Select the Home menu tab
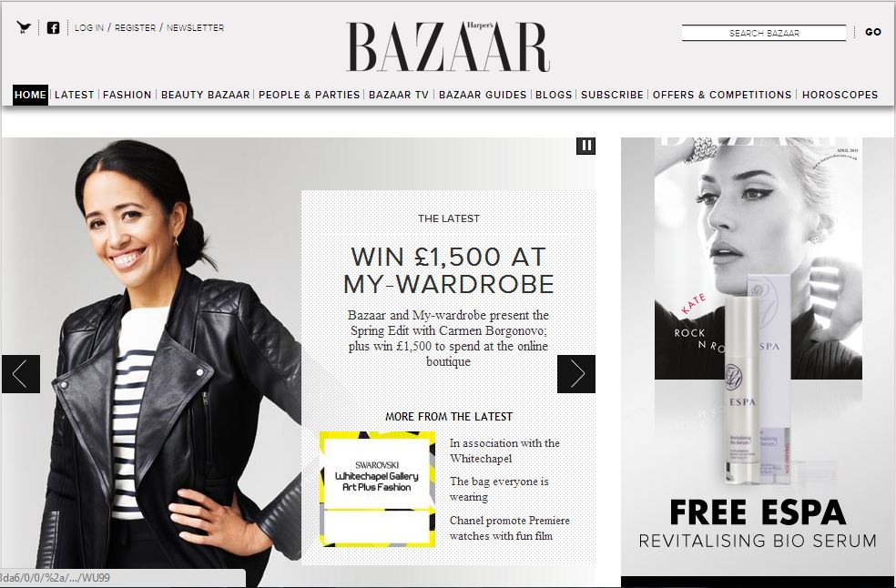896x588 pixels. [x=30, y=95]
